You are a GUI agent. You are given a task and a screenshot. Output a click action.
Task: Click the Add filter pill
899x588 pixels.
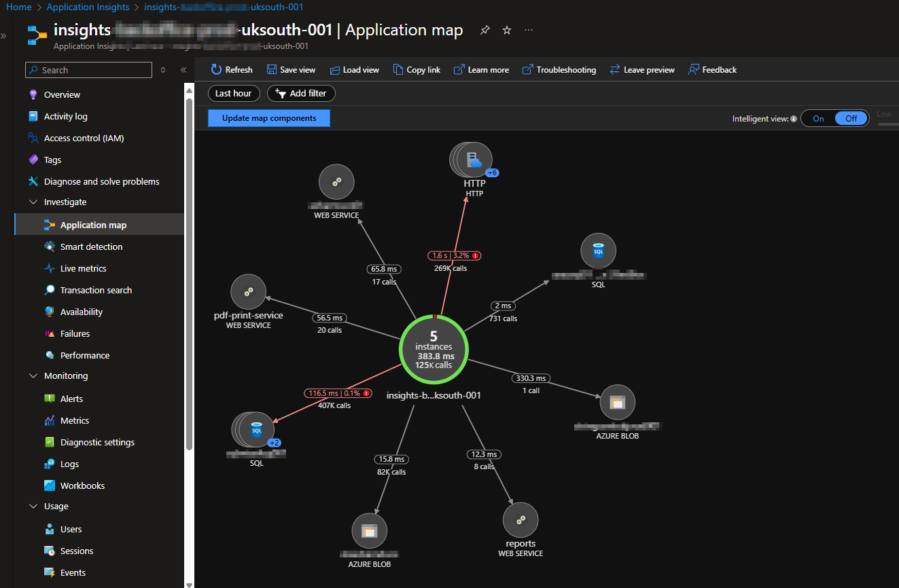tap(301, 93)
